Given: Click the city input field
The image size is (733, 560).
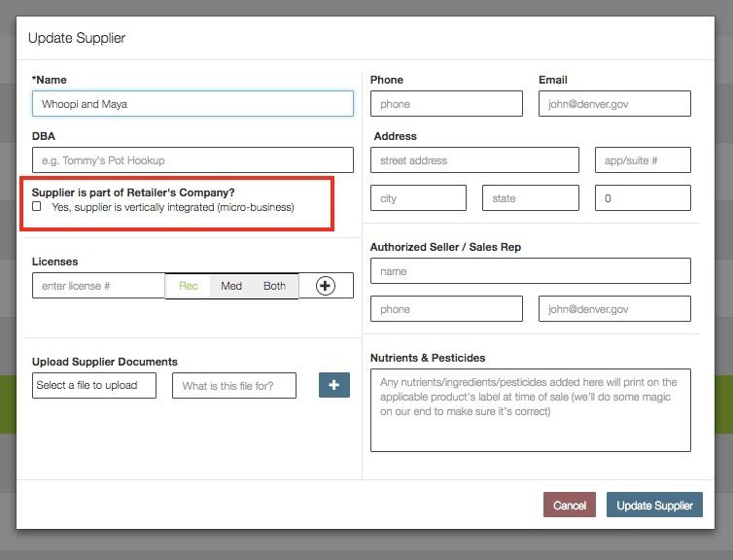Looking at the screenshot, I should click(x=418, y=198).
